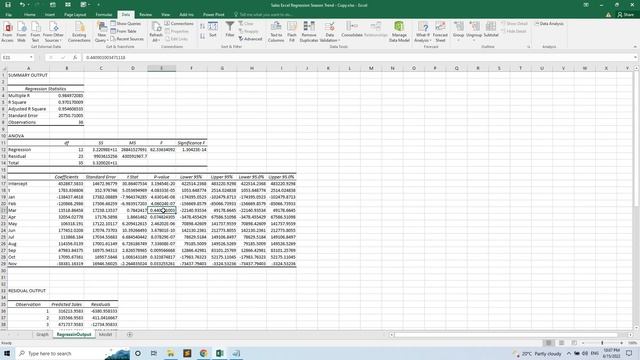The width and height of the screenshot is (640, 360).
Task: Switch to the Home tab
Action: (x=29, y=14)
